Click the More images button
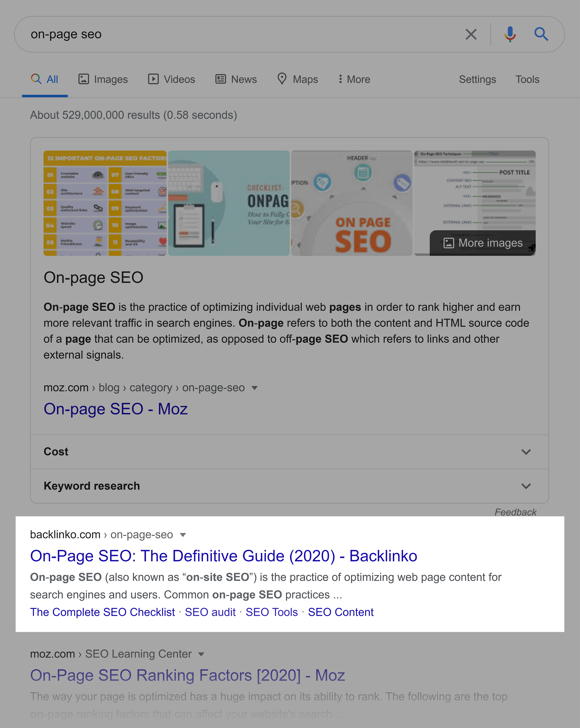The width and height of the screenshot is (580, 728). pyautogui.click(x=483, y=243)
